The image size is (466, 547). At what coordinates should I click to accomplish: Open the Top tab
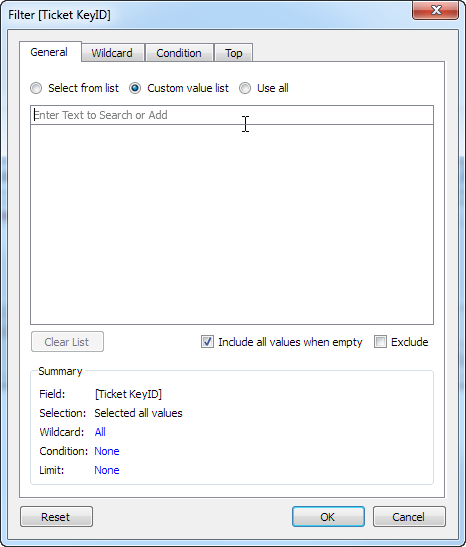(233, 53)
